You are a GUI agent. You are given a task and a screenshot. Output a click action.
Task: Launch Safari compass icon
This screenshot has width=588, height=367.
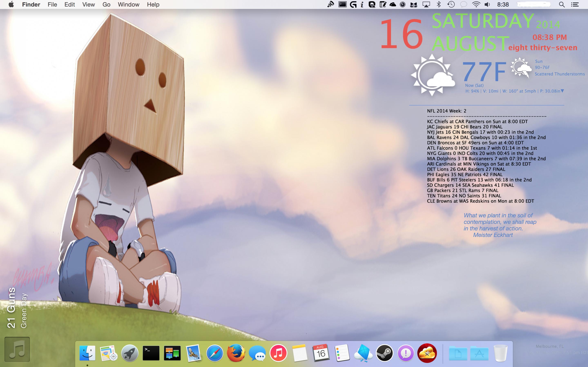214,353
